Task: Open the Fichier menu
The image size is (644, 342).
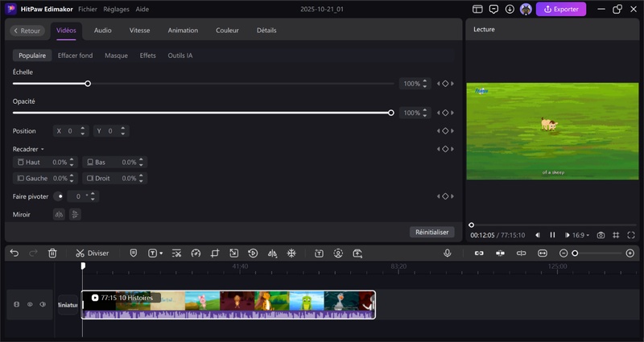Action: tap(88, 9)
